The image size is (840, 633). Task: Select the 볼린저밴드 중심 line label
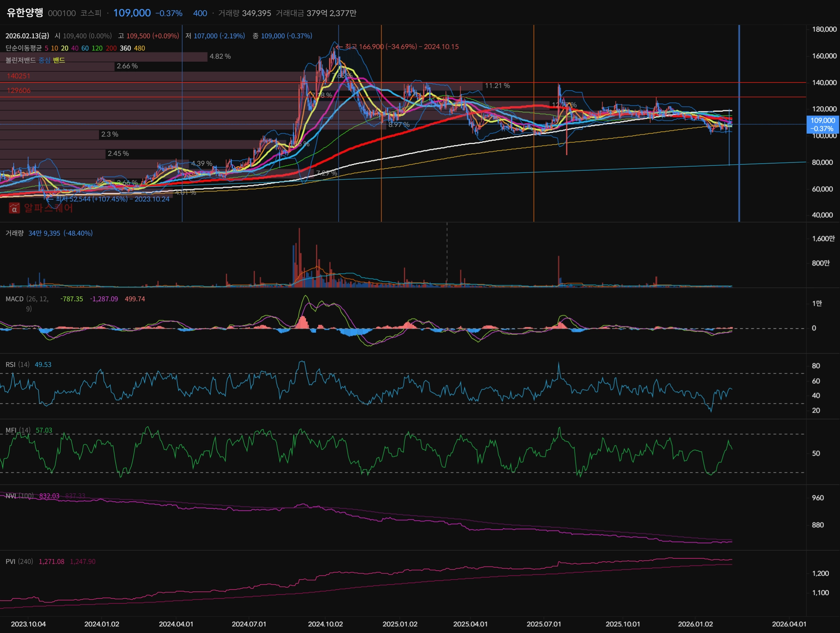tap(44, 60)
